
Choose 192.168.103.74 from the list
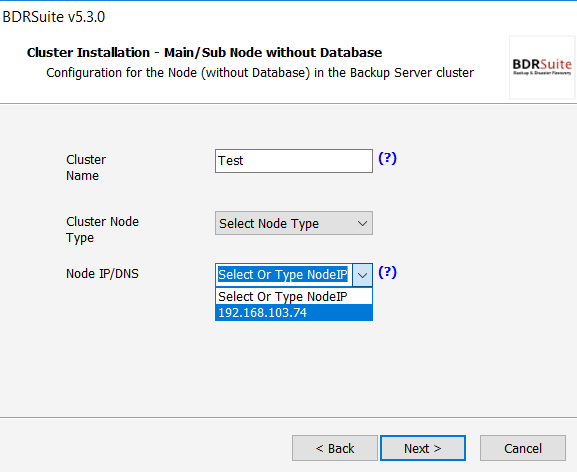pyautogui.click(x=294, y=313)
